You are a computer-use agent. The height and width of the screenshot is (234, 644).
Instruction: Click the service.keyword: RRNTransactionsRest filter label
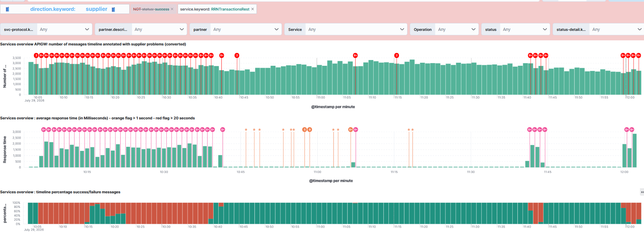(215, 9)
